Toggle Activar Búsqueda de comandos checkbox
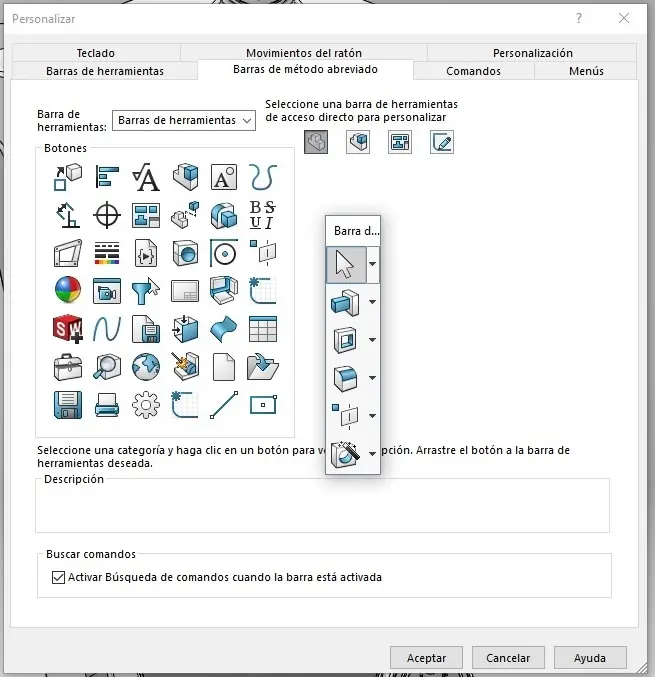The image size is (655, 677). click(58, 577)
